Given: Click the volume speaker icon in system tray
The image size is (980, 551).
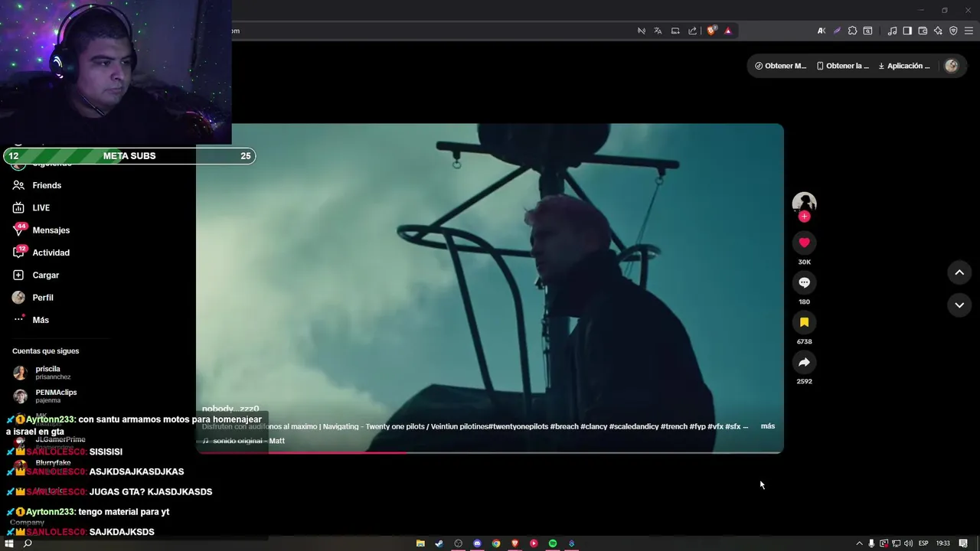Looking at the screenshot, I should [x=908, y=543].
